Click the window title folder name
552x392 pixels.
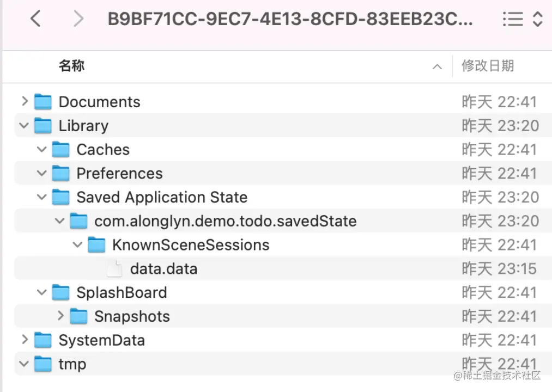point(290,20)
